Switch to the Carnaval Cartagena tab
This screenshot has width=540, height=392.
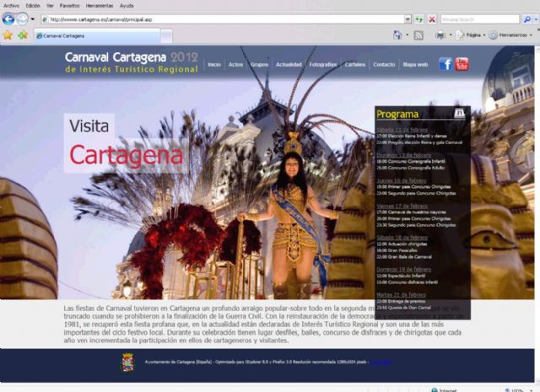[x=63, y=36]
